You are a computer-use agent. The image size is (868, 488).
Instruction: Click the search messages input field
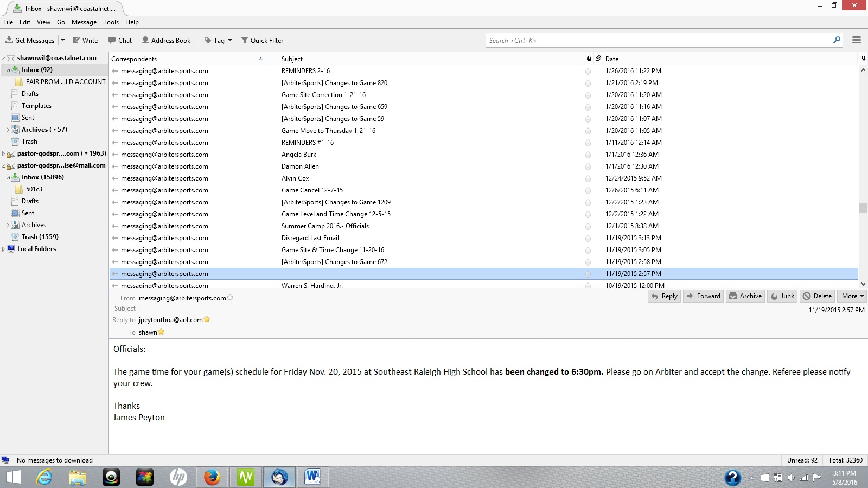point(659,41)
